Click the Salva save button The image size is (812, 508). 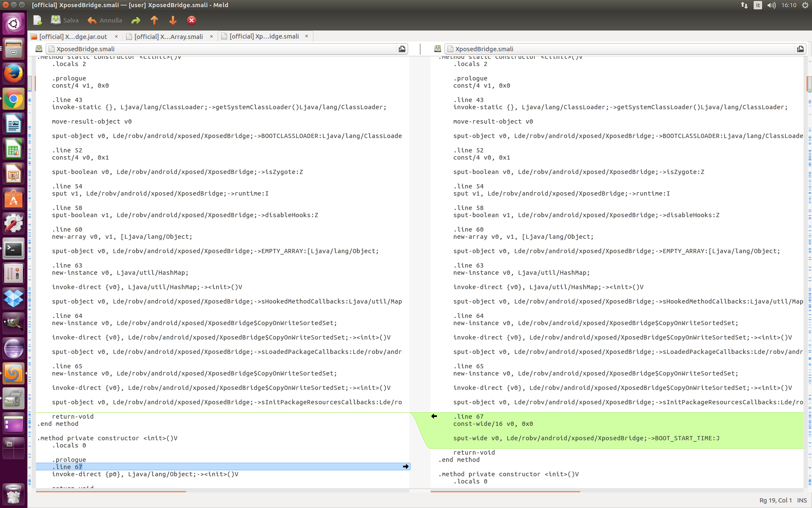click(65, 20)
